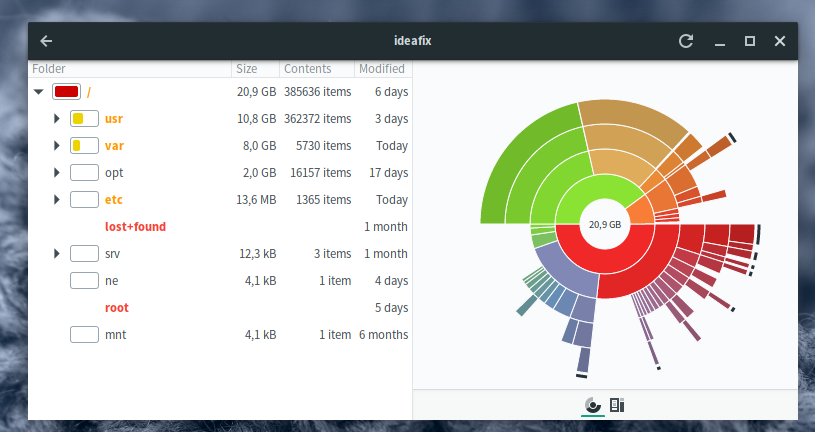Expand the etc folder

(57, 200)
